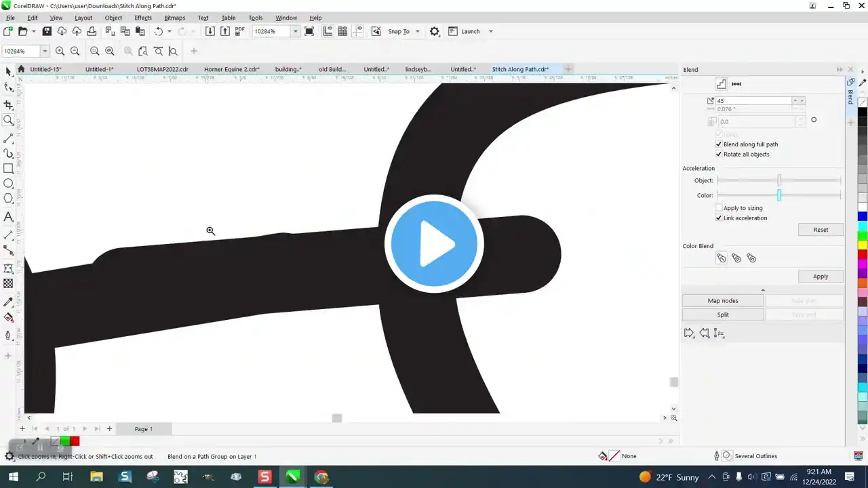Click the Split button
Screen dimensions: 868x488
(723, 315)
